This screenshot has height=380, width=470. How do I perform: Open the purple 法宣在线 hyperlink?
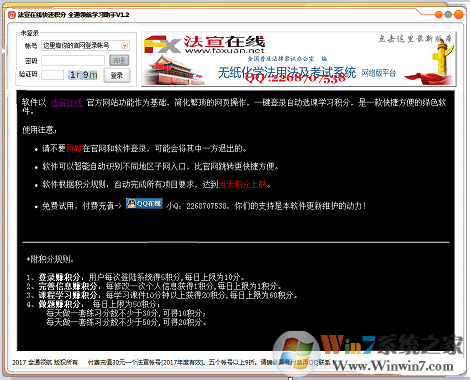66,103
